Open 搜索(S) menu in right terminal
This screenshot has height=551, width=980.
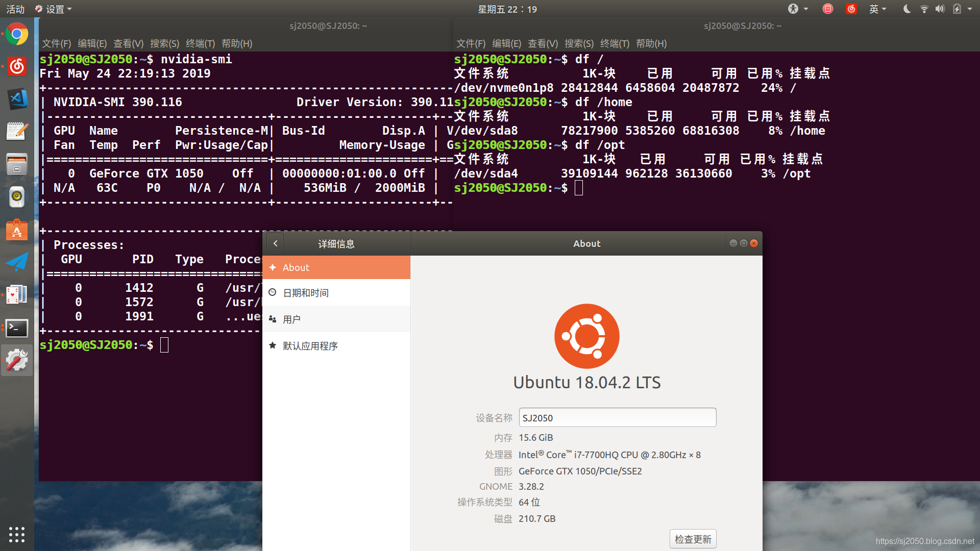point(579,43)
